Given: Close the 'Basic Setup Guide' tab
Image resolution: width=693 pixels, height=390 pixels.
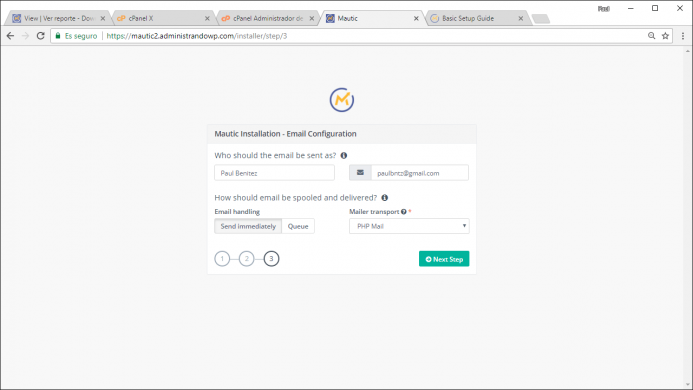Looking at the screenshot, I should tap(521, 19).
